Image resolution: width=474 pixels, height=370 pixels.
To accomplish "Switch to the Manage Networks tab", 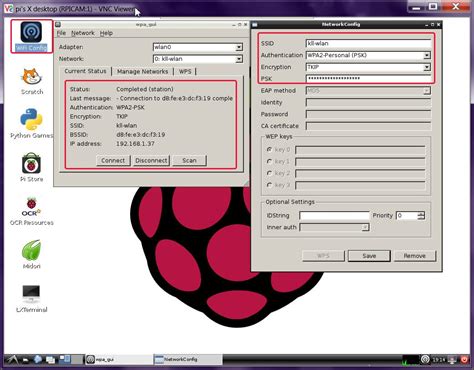I will [x=142, y=72].
